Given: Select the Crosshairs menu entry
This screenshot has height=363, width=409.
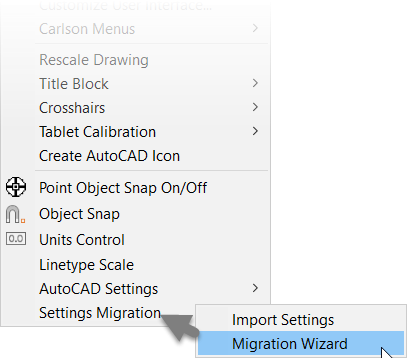Looking at the screenshot, I should pyautogui.click(x=72, y=108).
